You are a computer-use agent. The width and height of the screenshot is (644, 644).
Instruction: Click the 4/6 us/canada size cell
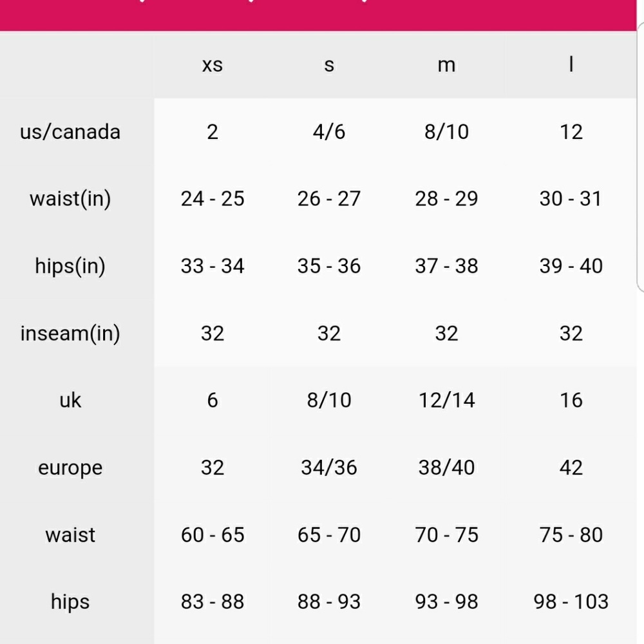[x=329, y=132]
